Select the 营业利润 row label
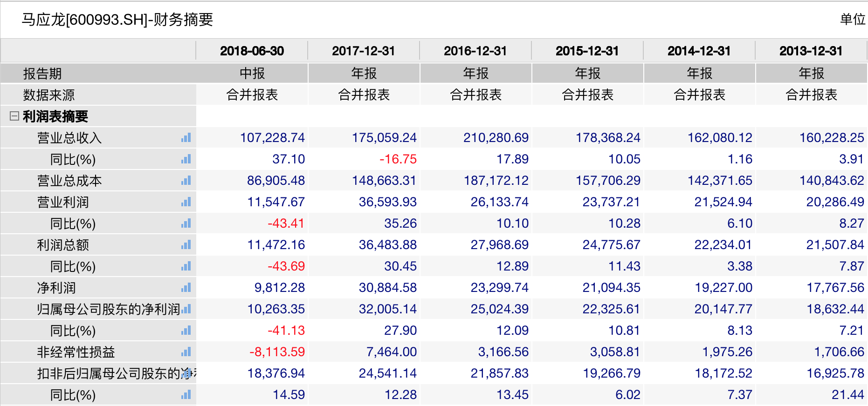Screen dimensions: 868x406 63,202
